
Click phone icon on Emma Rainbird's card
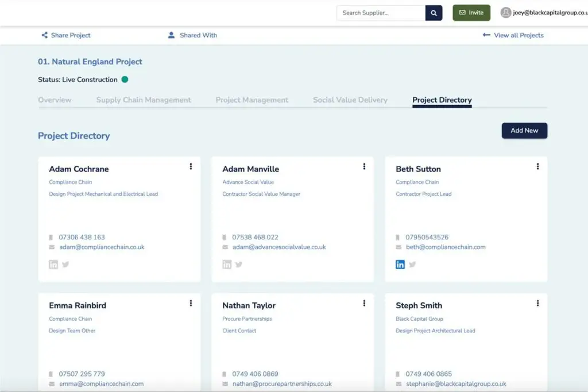coord(51,374)
